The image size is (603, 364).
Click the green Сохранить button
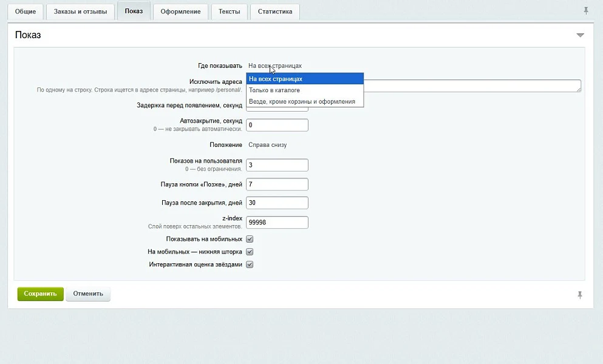(40, 294)
